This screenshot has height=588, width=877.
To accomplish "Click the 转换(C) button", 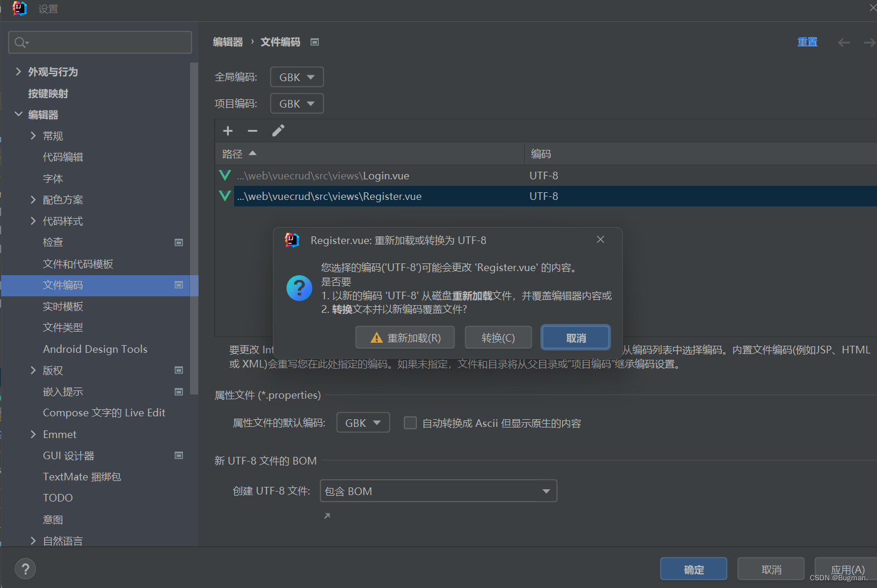I will tap(498, 338).
